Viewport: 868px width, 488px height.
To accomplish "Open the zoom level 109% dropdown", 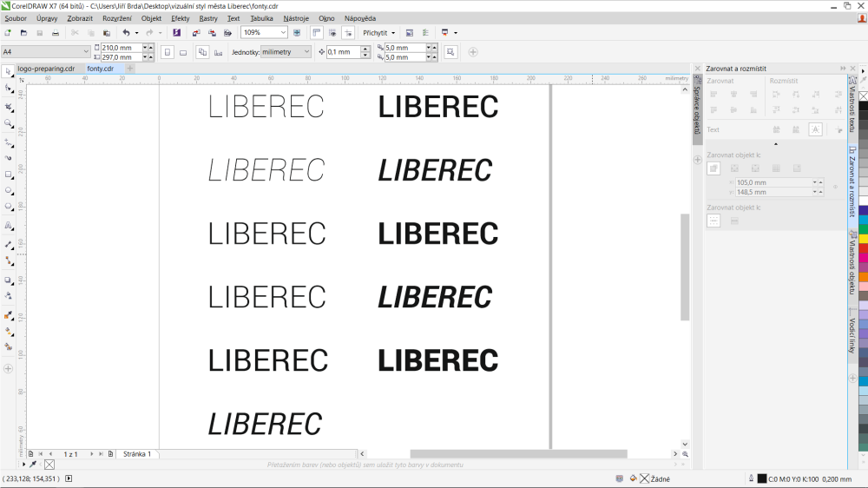I will (283, 33).
